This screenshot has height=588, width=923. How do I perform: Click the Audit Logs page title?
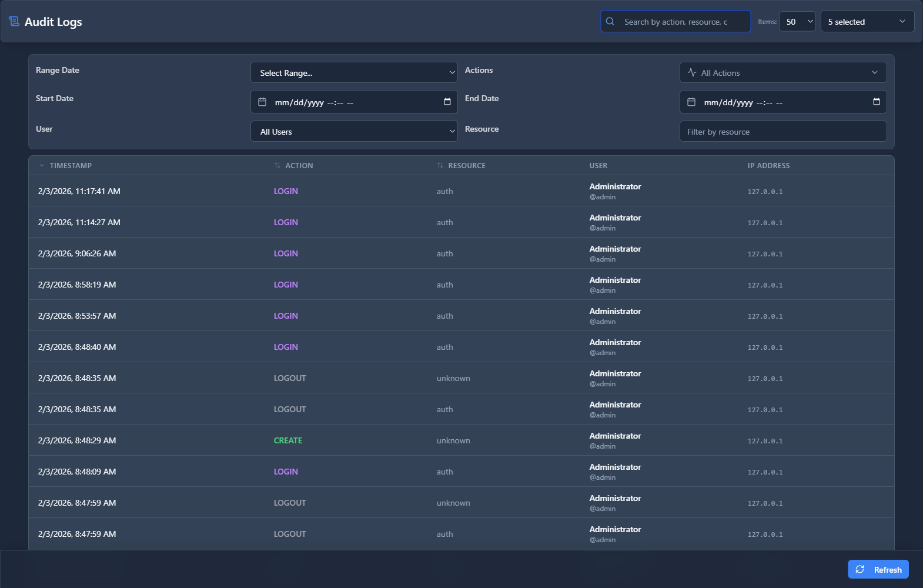(53, 22)
